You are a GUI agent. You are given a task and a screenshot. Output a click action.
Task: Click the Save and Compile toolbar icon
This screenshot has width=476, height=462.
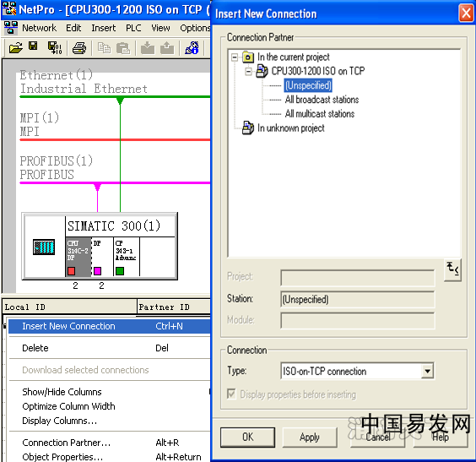click(55, 47)
